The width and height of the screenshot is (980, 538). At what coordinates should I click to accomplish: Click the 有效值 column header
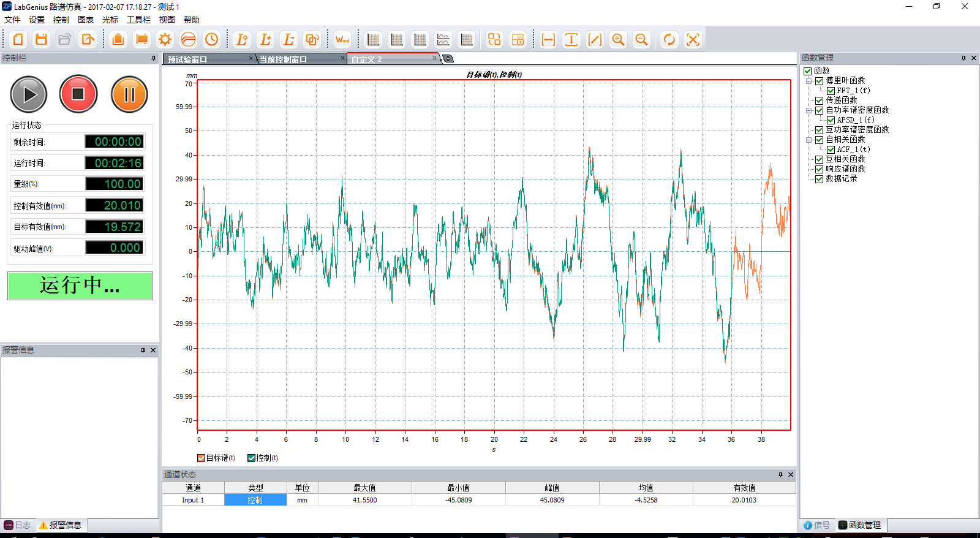point(744,488)
